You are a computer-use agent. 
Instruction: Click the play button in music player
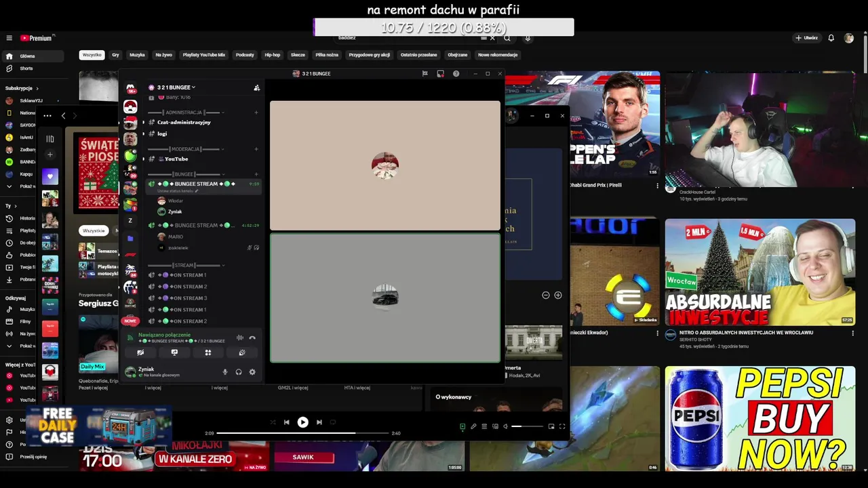[302, 422]
